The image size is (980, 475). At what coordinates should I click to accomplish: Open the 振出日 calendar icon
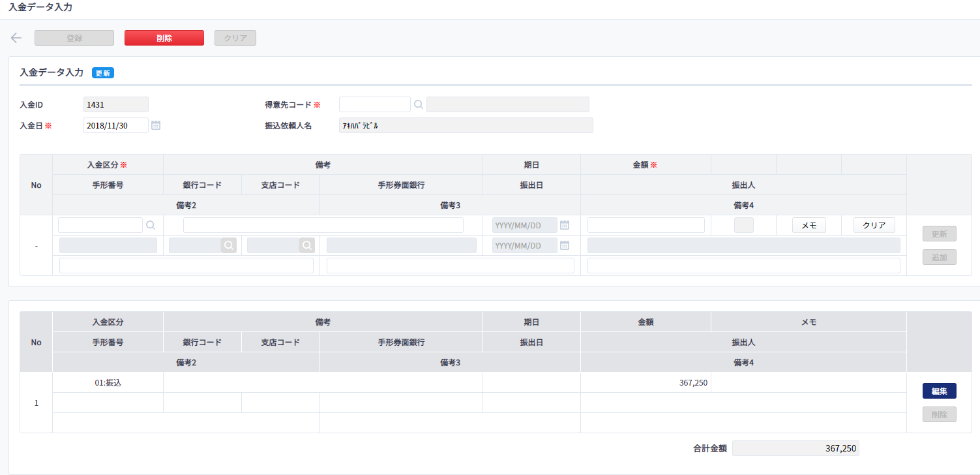coord(565,245)
